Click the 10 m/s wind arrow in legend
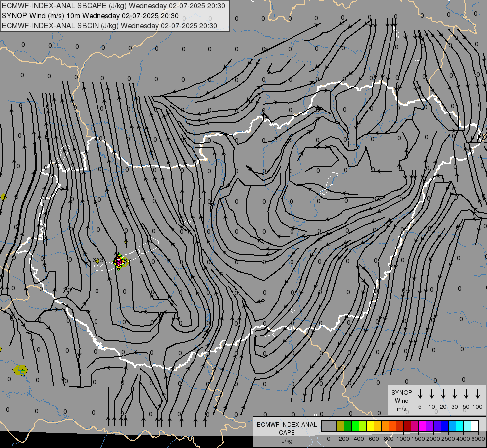Image resolution: width=487 pixels, height=448 pixels. tap(431, 394)
